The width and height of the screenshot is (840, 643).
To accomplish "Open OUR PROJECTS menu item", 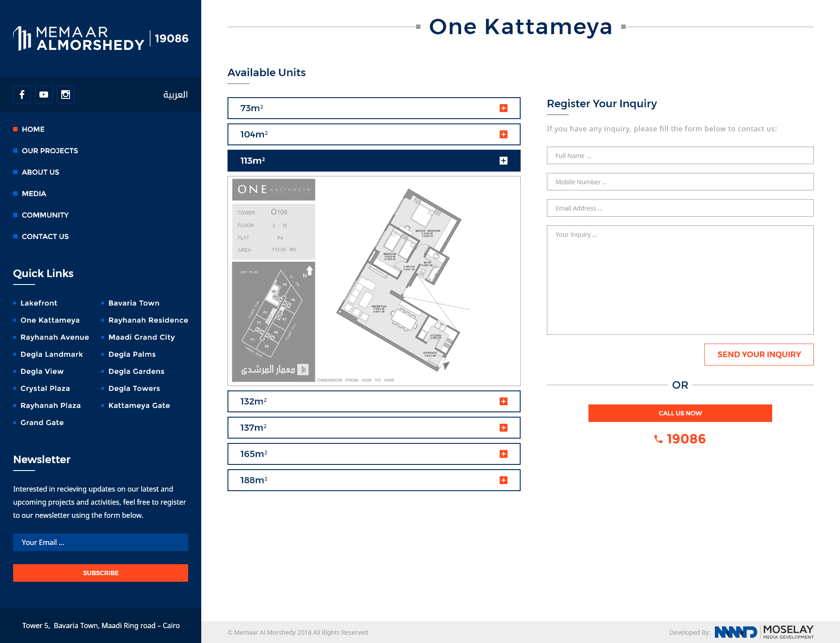I will click(50, 151).
